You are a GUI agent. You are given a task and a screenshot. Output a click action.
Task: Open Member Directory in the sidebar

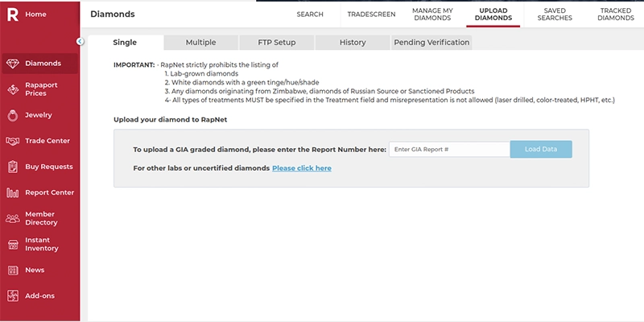coord(41,218)
